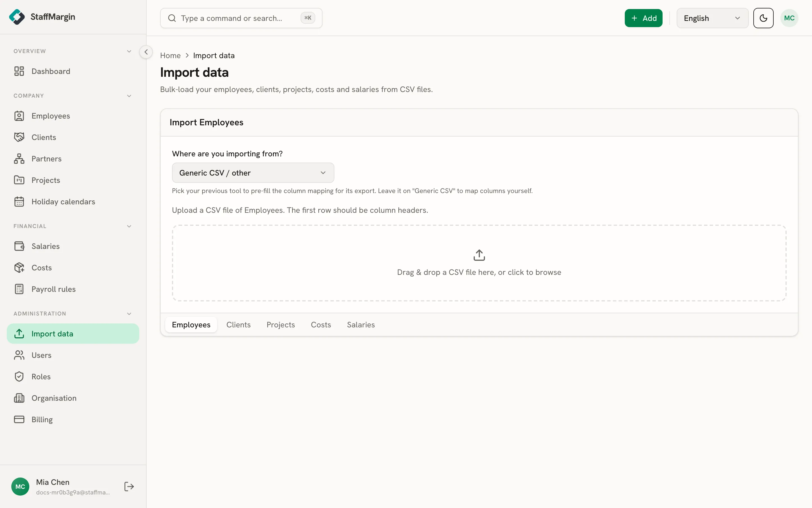
Task: Open Payroll rules in sidebar
Action: click(x=73, y=289)
